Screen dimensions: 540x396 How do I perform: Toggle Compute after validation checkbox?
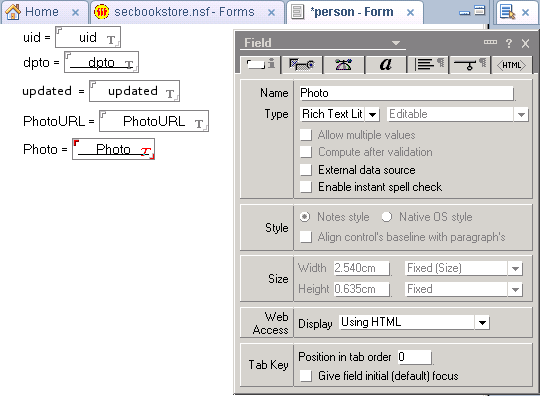pyautogui.click(x=306, y=152)
